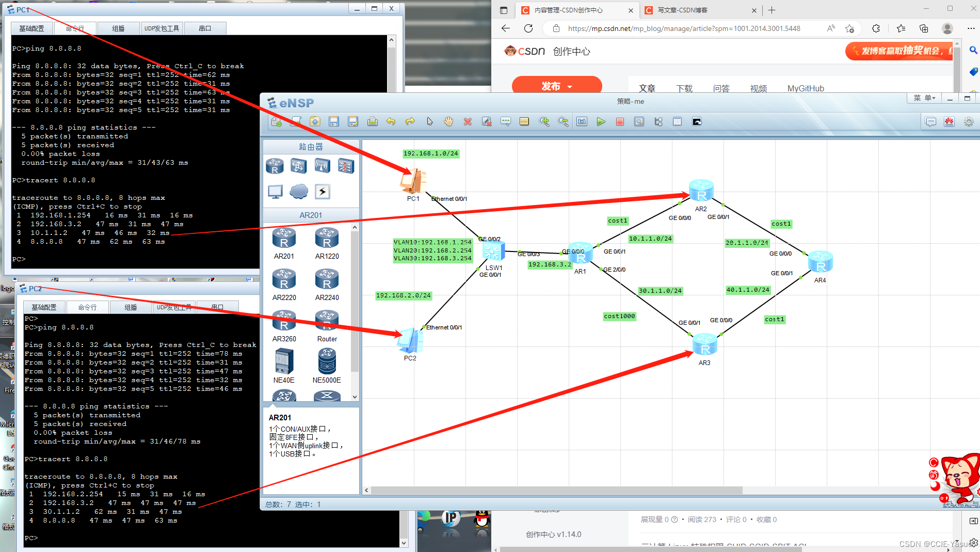Click the Save As icon in eNSP toolbar
Image resolution: width=980 pixels, height=552 pixels.
353,122
